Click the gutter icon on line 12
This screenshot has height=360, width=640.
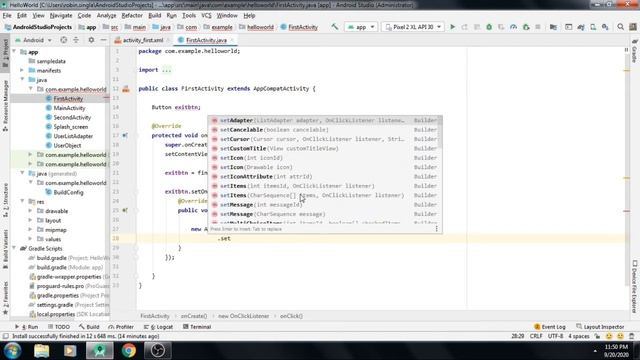pyautogui.click(x=126, y=89)
